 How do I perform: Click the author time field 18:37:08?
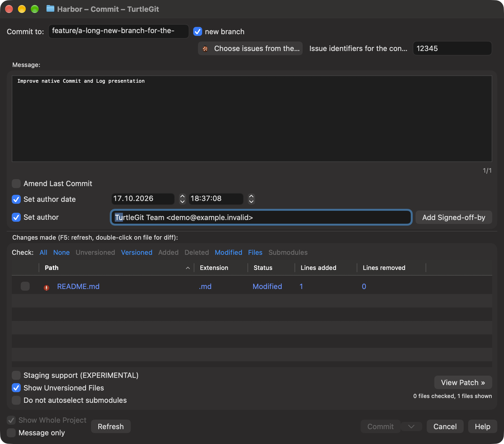click(x=216, y=199)
